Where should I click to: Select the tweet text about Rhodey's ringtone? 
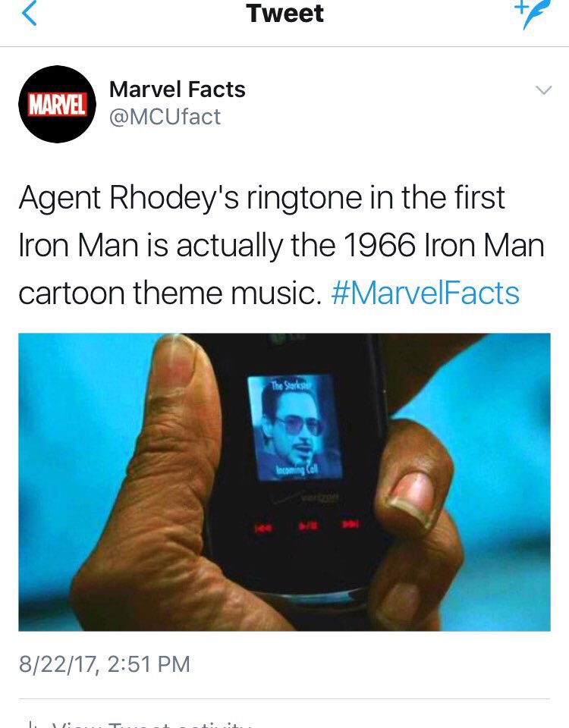point(281,245)
